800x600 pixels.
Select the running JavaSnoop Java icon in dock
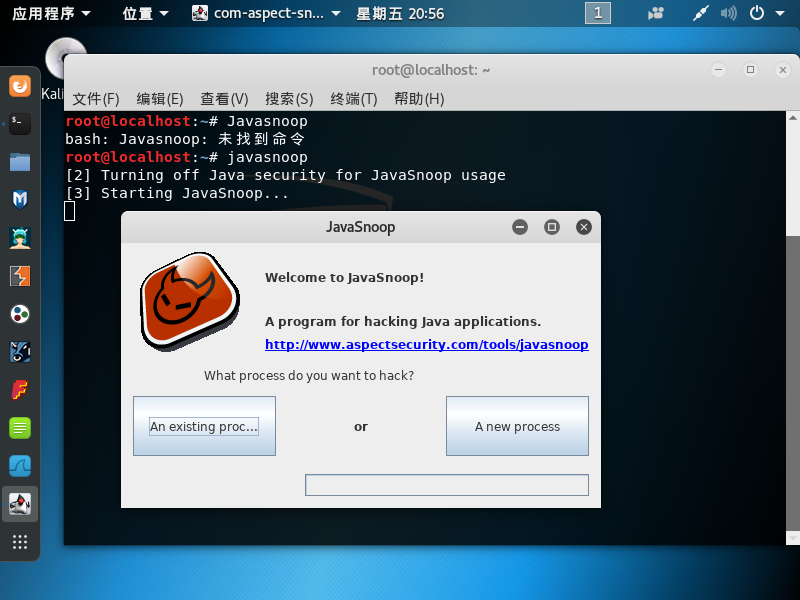click(x=20, y=504)
